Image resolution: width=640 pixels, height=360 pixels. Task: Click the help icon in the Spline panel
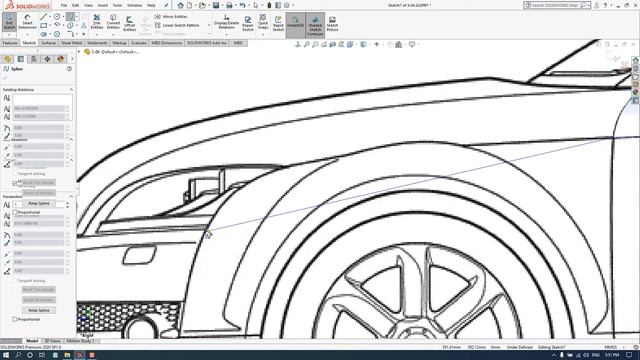(x=69, y=69)
